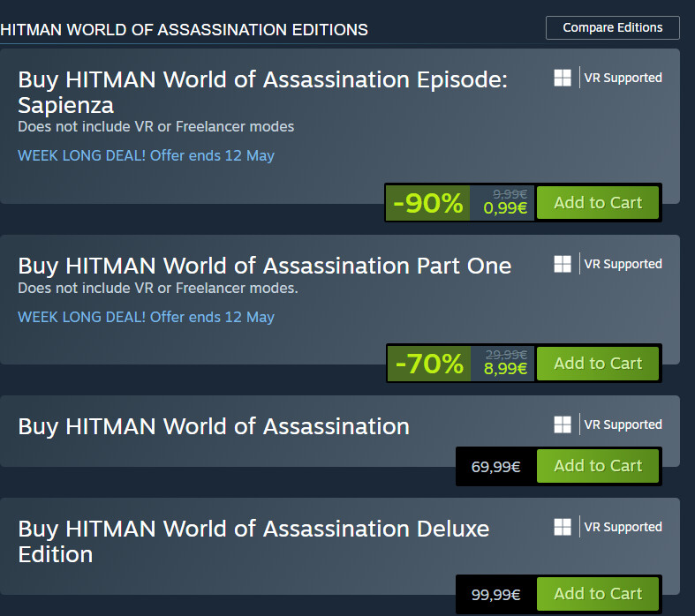Click Windows icon in Sapienza edition
The height and width of the screenshot is (616, 695).
(x=563, y=78)
